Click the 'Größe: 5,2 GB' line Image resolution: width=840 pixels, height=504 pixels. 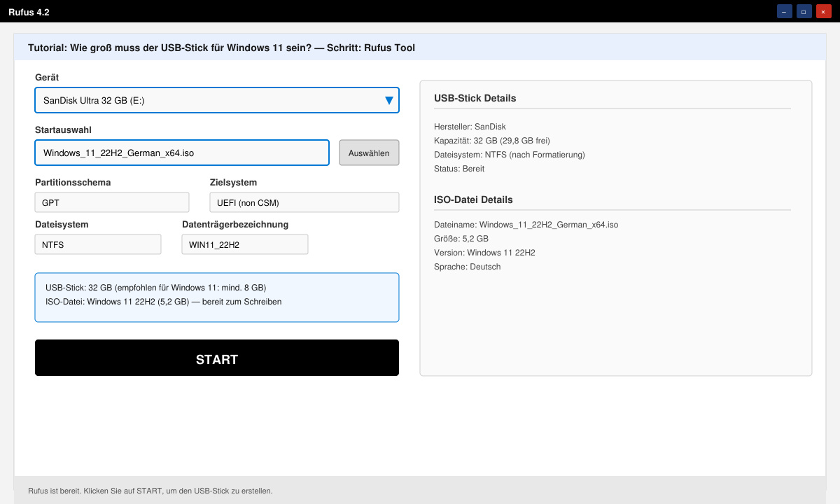pyautogui.click(x=461, y=239)
